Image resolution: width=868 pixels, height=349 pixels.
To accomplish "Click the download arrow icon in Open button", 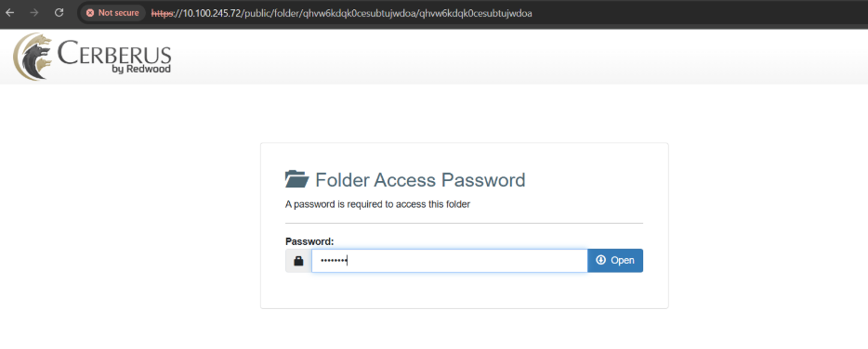I will point(600,260).
